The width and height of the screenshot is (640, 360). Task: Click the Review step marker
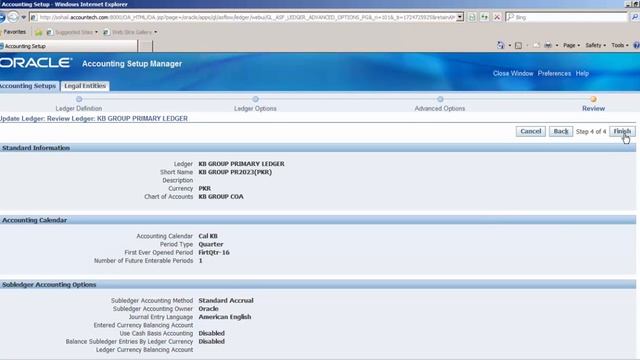(593, 99)
